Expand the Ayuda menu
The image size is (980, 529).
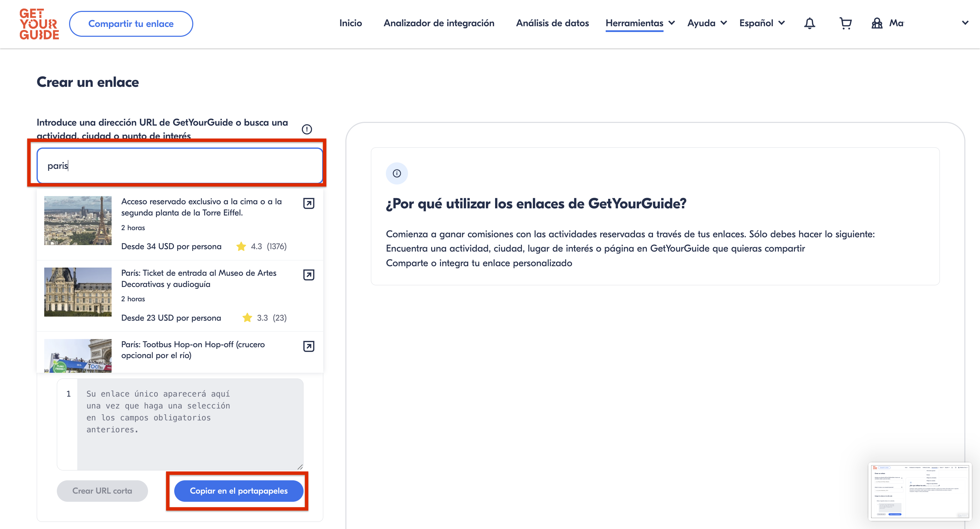point(707,23)
